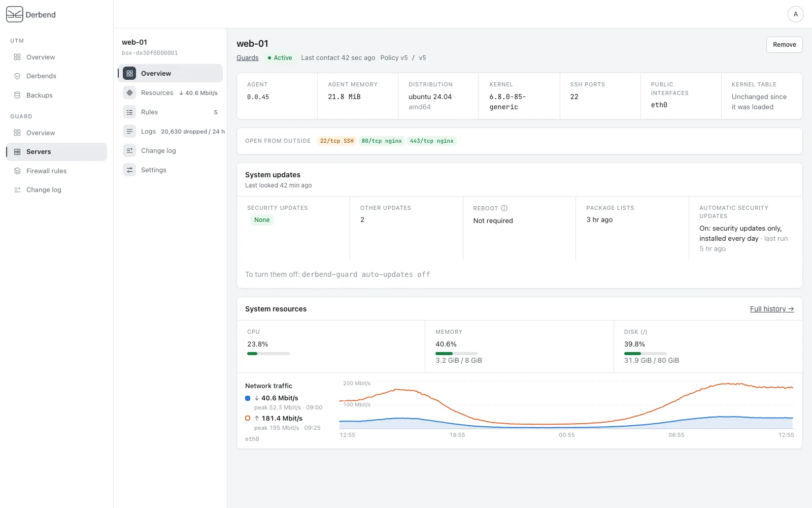Open the Rules tab showing 5
Viewport: 812px width, 508px height.
171,112
